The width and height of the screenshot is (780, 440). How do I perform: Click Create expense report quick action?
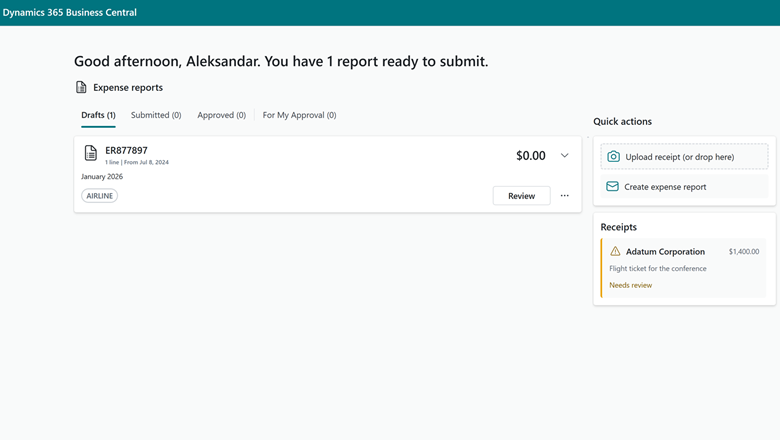click(684, 186)
